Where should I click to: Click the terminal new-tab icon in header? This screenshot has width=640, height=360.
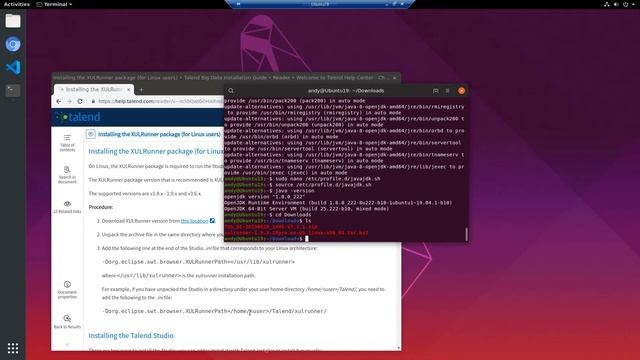(436, 91)
